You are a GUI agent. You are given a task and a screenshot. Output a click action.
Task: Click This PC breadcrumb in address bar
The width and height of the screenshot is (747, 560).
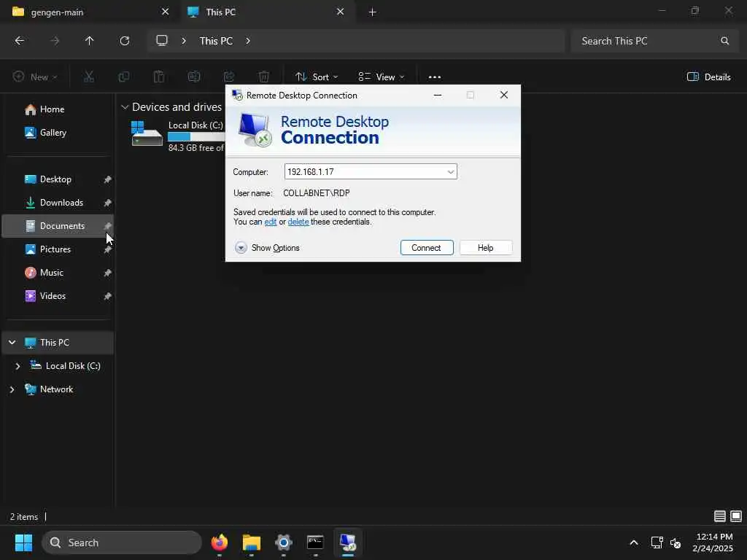(216, 41)
